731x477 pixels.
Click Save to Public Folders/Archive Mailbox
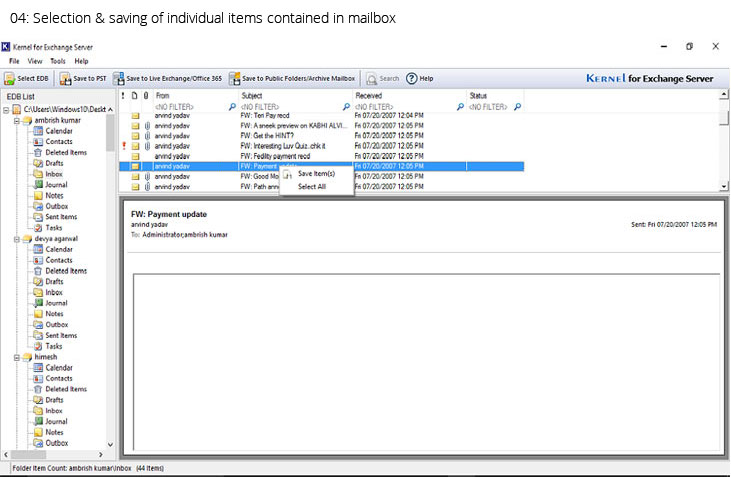click(x=293, y=78)
